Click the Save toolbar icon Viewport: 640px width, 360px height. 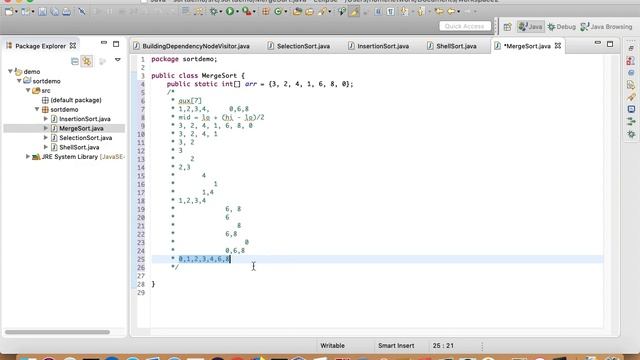pyautogui.click(x=42, y=11)
